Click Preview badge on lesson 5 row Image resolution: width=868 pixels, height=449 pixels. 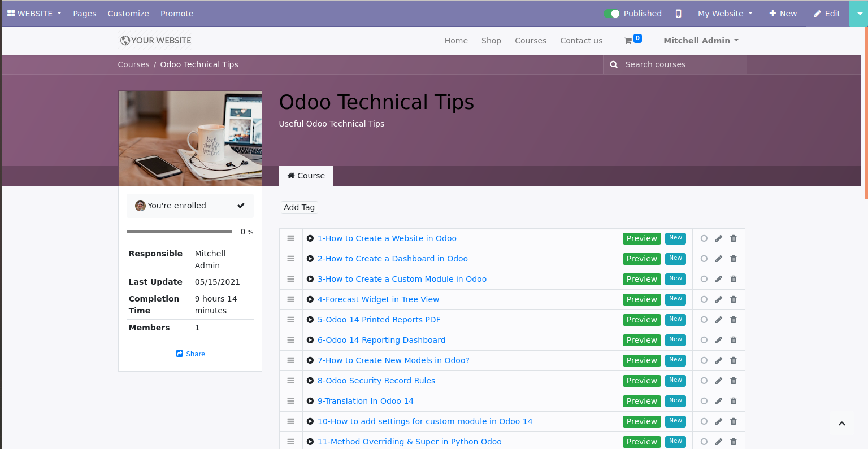point(642,320)
